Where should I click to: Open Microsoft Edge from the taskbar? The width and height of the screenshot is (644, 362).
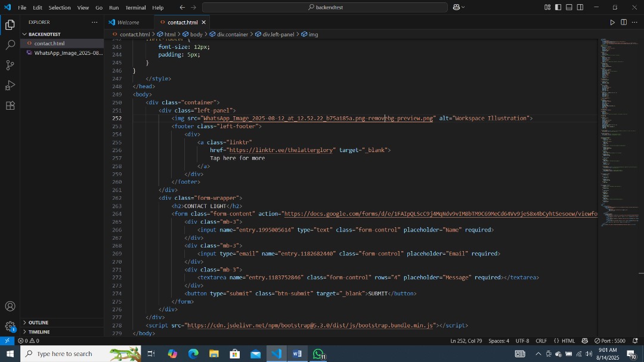coord(193,354)
